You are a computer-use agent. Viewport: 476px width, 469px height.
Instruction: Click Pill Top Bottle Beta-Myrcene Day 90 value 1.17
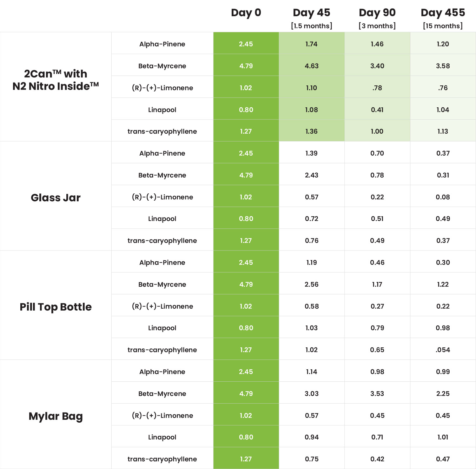coord(377,285)
